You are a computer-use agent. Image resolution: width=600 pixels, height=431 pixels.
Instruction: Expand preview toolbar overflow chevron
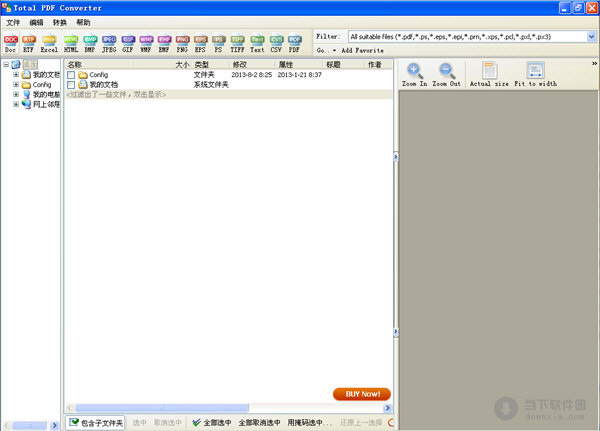[594, 64]
